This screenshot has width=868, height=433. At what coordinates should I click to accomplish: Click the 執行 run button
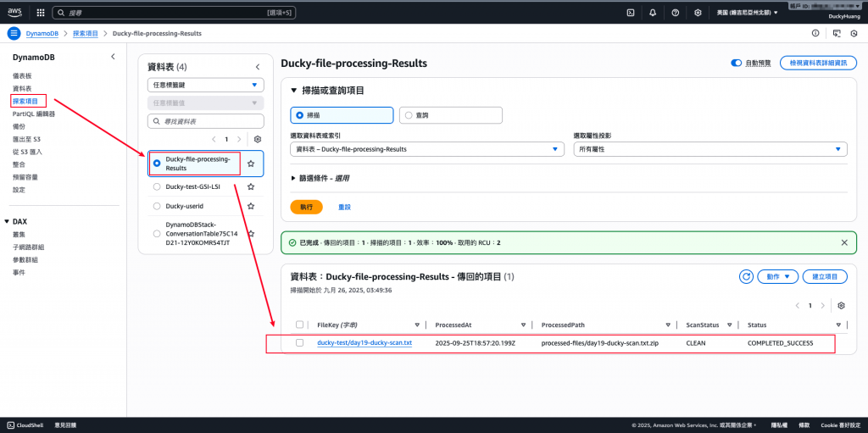coord(306,207)
